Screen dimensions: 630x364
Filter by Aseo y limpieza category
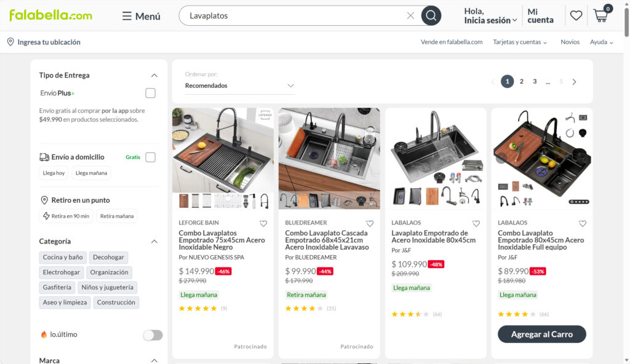65,302
